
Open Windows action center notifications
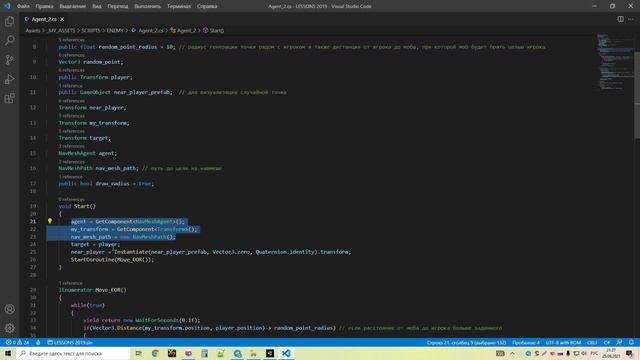pos(630,353)
